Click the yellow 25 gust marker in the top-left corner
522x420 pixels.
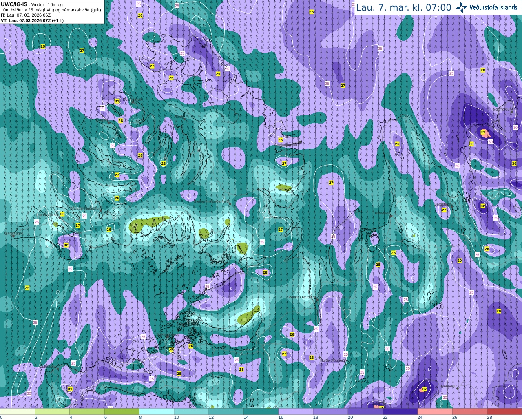pyautogui.click(x=42, y=46)
